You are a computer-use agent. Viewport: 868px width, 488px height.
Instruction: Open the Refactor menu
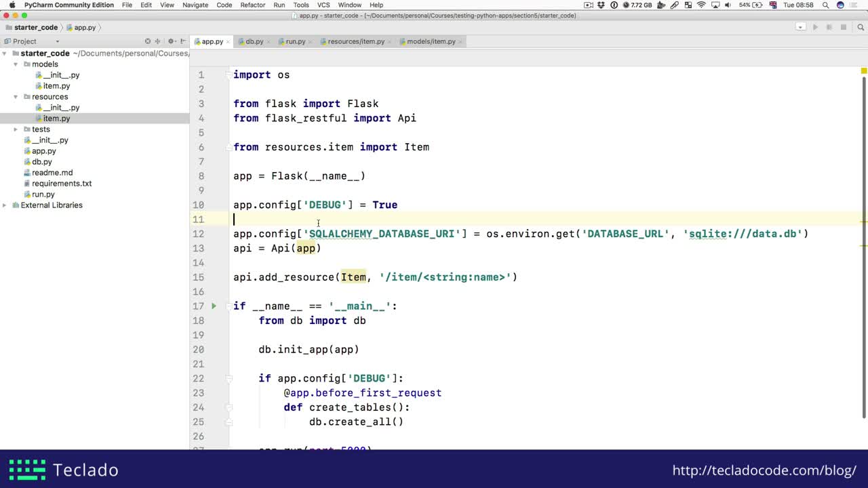point(252,5)
